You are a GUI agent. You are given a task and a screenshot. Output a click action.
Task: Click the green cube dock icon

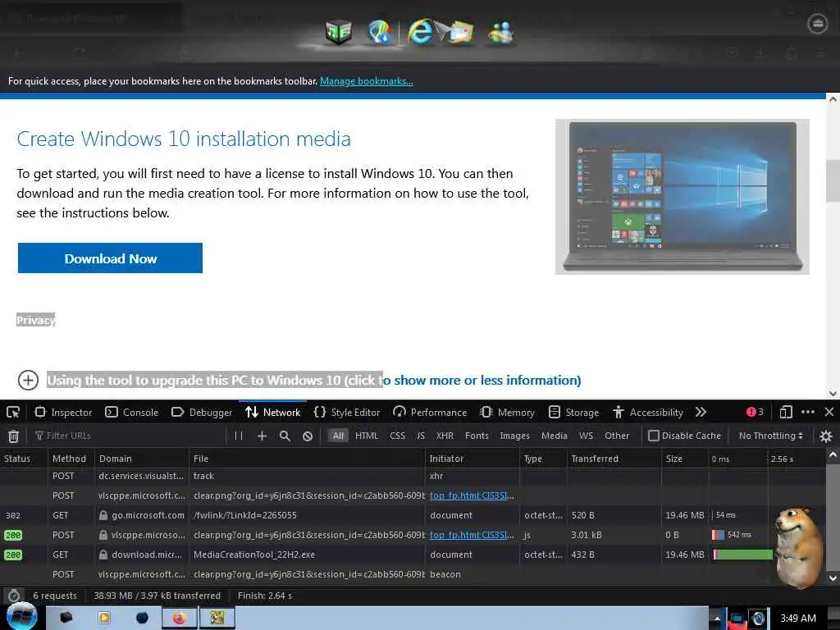339,32
